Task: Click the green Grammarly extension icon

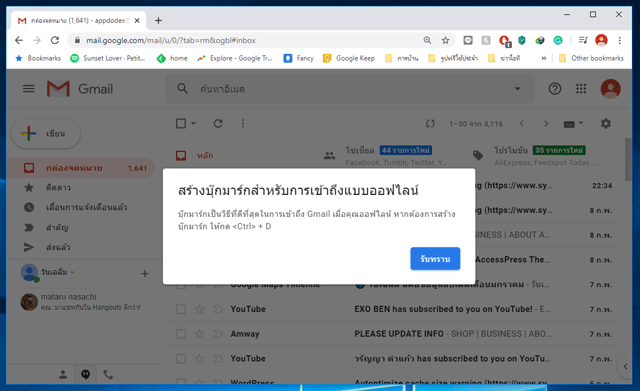Action: point(558,40)
